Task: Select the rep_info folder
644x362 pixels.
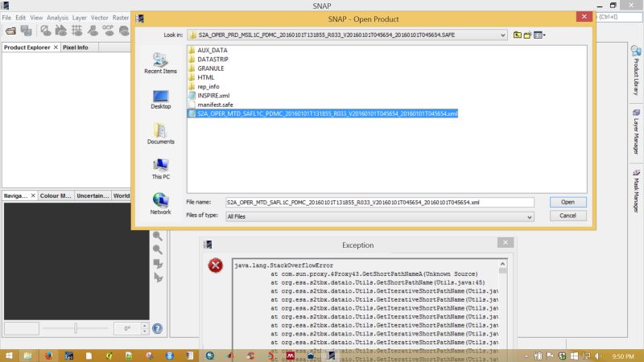Action: click(x=204, y=87)
